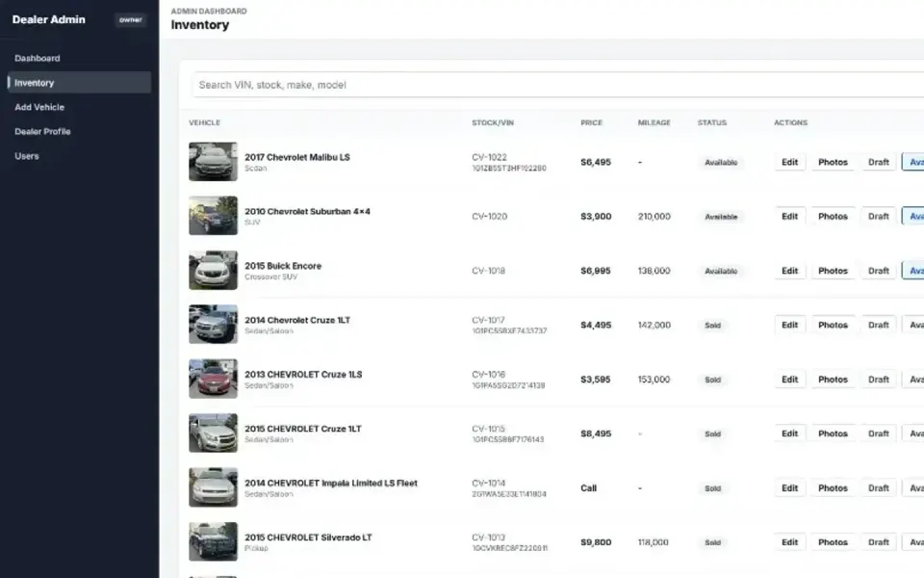Viewport: 924px width, 578px height.
Task: Open the 2015 CHEVROLET Silverado LT thumbnail
Action: (x=213, y=541)
